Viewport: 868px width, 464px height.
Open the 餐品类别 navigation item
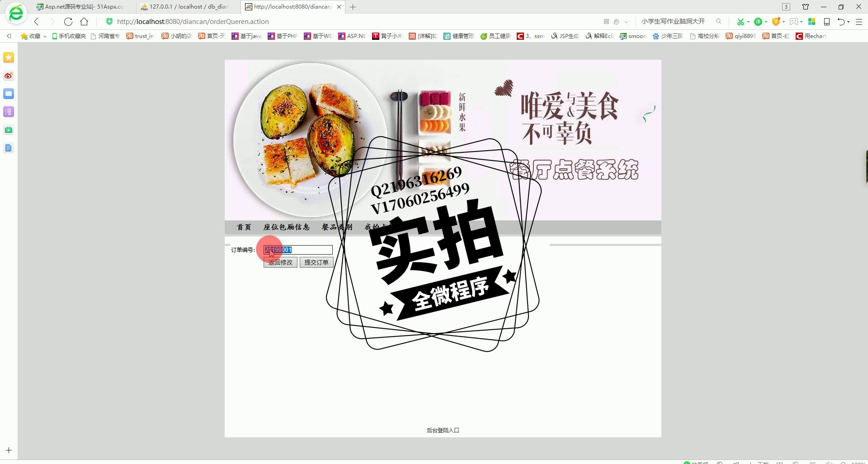pos(337,227)
